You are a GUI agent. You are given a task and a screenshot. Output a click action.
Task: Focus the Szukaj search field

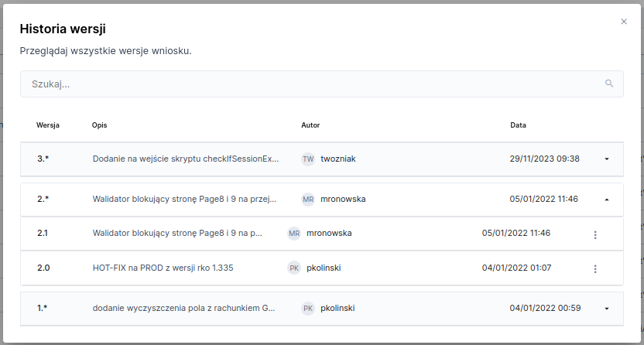pos(310,84)
